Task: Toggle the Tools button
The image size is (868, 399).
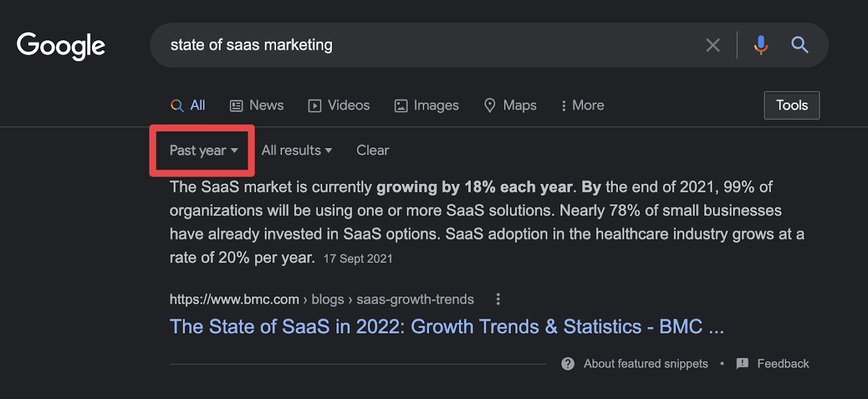Action: pyautogui.click(x=792, y=105)
